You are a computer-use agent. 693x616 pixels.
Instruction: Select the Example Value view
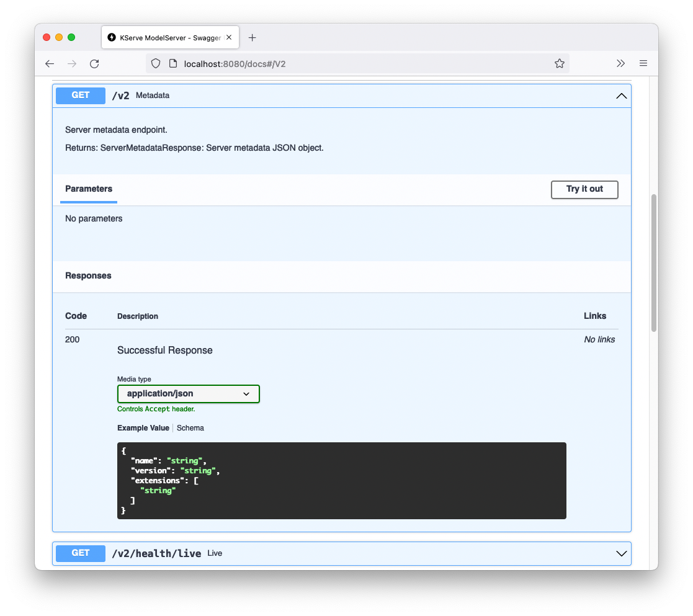(x=143, y=427)
